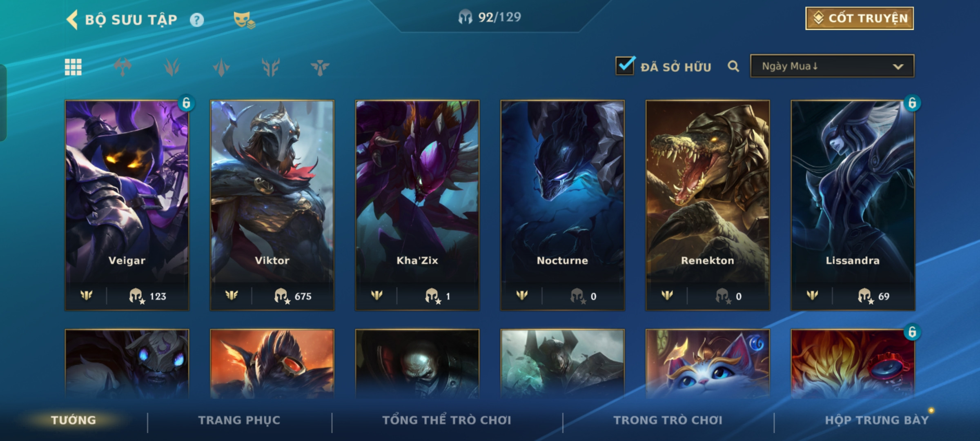Filter by the second role icon
This screenshot has height=441, width=980.
click(x=172, y=67)
